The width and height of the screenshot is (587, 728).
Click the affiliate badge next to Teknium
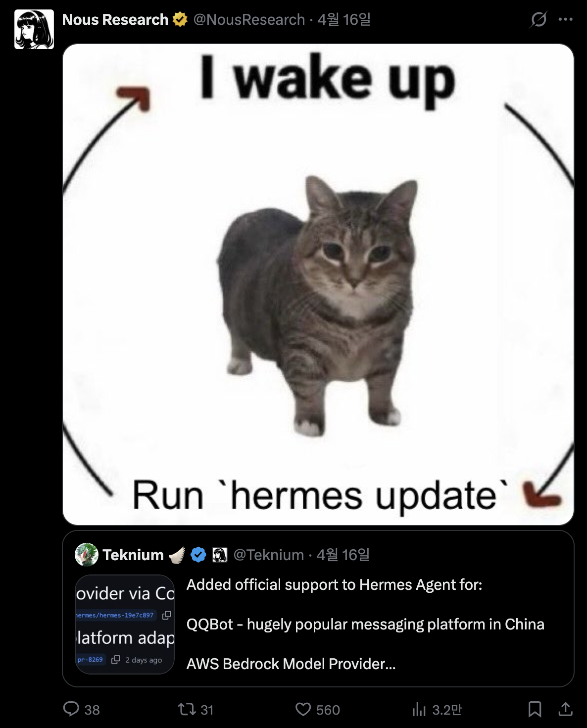point(219,555)
